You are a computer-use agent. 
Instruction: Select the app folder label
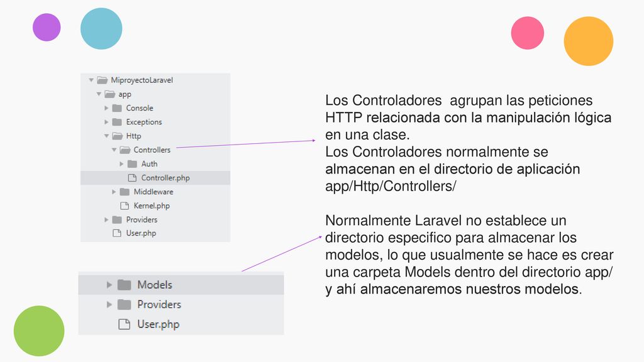click(125, 94)
